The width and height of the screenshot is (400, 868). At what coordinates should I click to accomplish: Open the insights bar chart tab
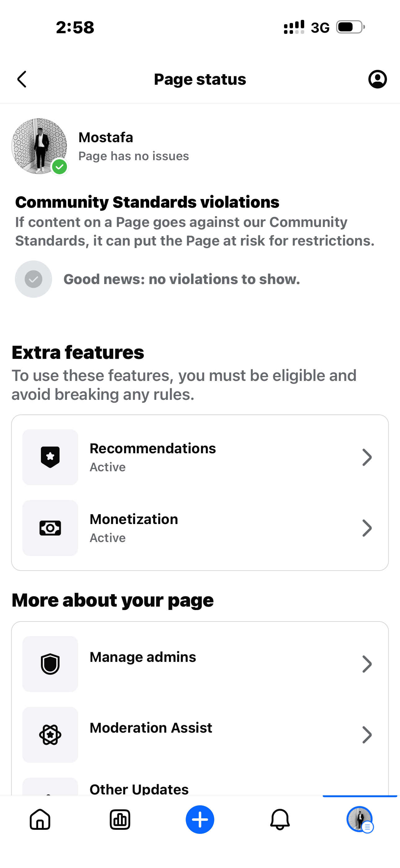point(120,820)
